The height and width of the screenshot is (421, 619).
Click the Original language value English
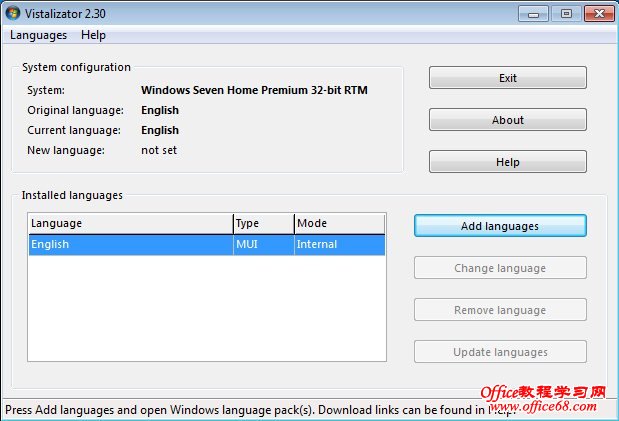(160, 110)
